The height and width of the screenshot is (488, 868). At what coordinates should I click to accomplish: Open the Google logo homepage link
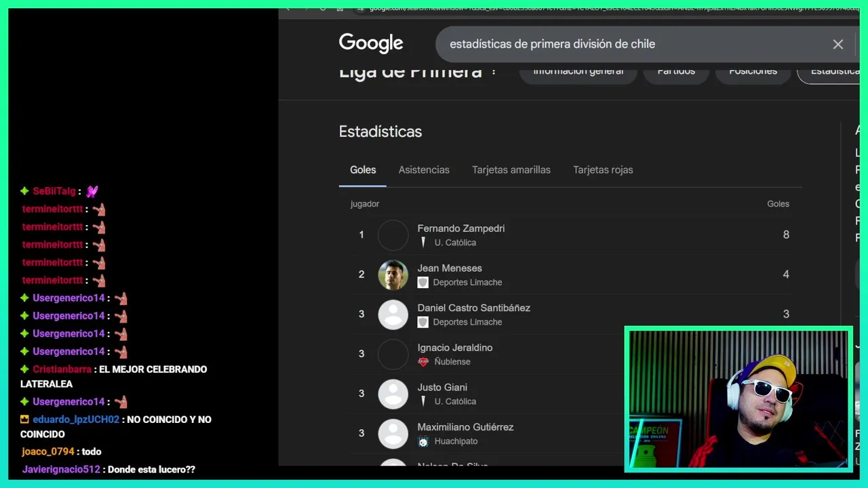[371, 44]
